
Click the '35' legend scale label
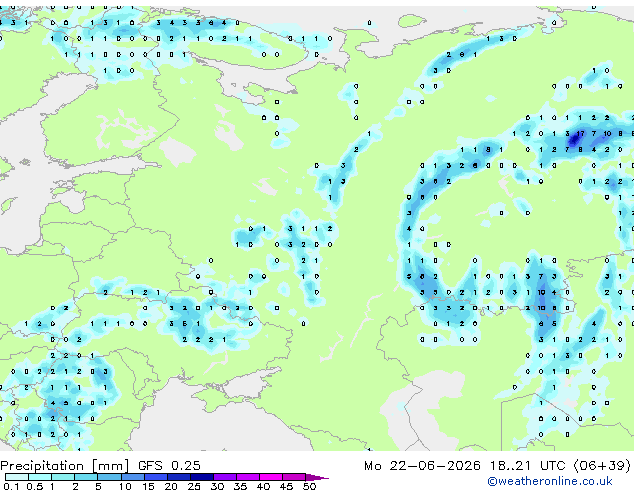coord(240,486)
